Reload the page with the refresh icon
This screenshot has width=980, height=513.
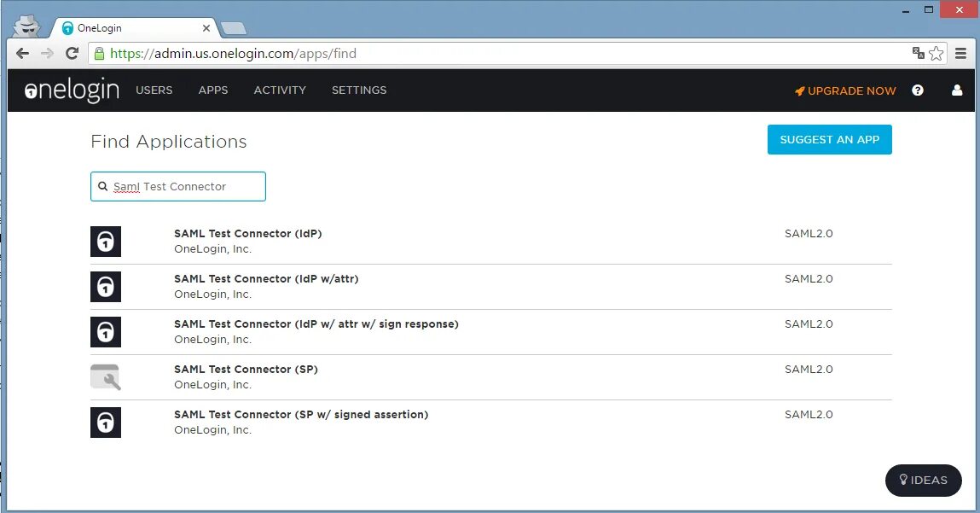tap(72, 53)
